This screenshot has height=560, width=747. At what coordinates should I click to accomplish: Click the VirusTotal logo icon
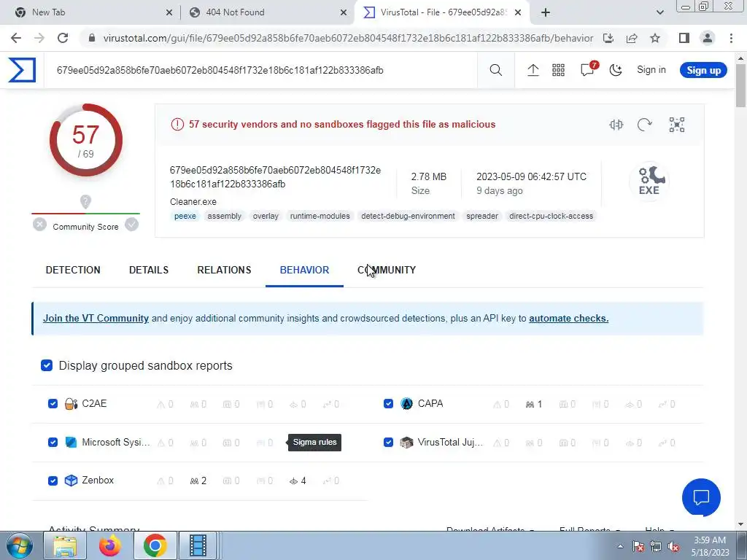tap(22, 70)
